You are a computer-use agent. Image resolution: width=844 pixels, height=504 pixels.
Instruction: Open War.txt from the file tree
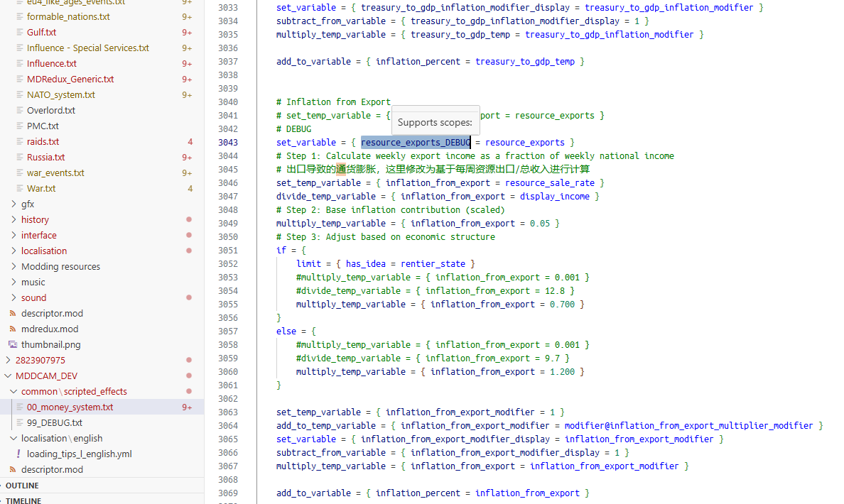(x=41, y=189)
